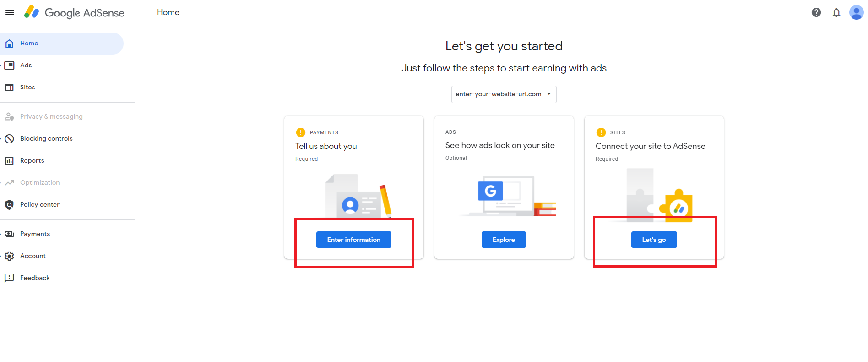868x362 pixels.
Task: Open Sites in the sidebar
Action: [62, 88]
